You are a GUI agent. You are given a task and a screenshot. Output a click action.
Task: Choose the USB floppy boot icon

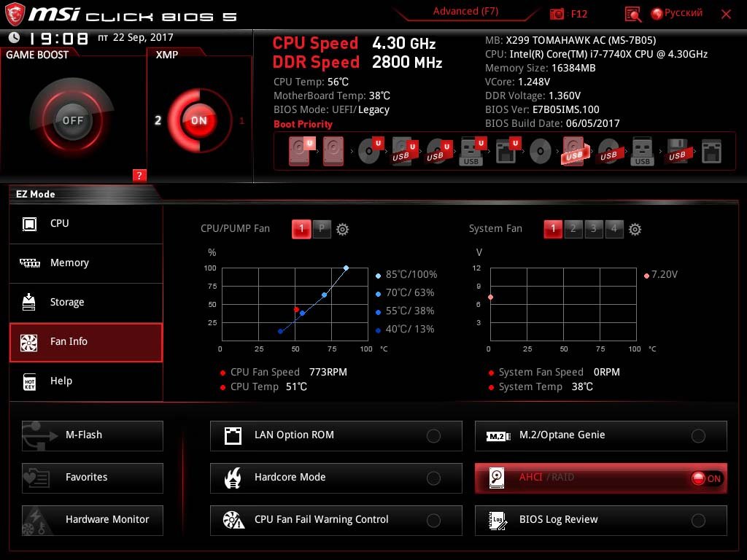[677, 151]
